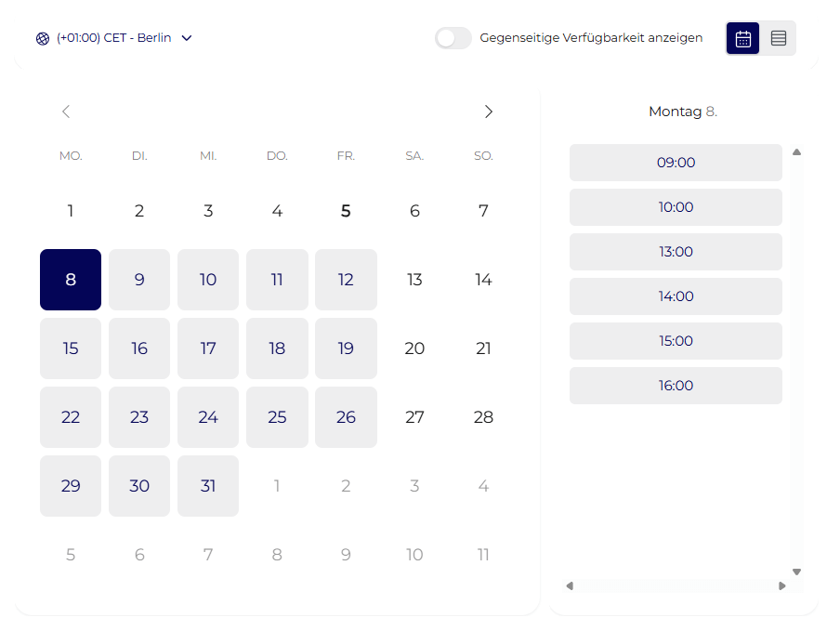Screen dimensions: 840x631
Task: Pick the 19th on the calendar
Action: pos(346,348)
